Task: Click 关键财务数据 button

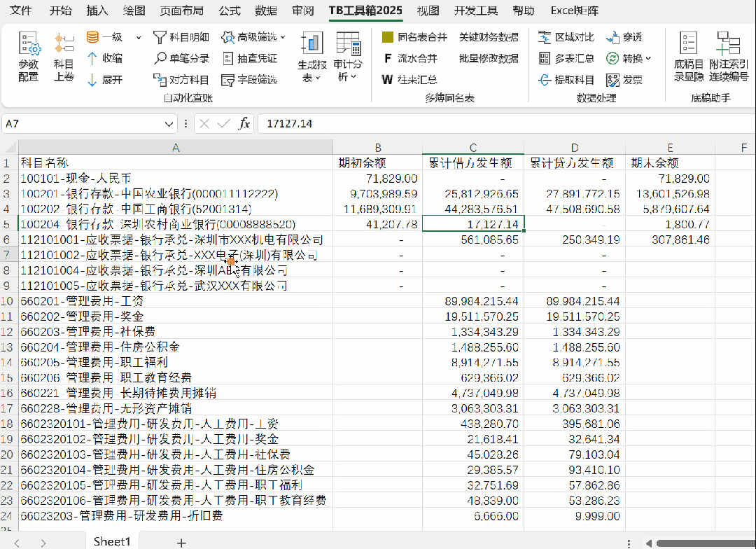Action: [489, 37]
